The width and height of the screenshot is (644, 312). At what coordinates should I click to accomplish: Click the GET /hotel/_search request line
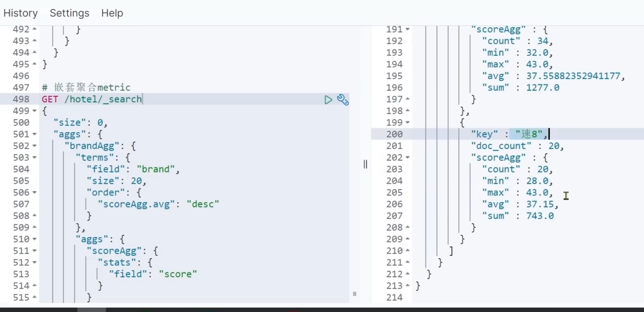92,99
